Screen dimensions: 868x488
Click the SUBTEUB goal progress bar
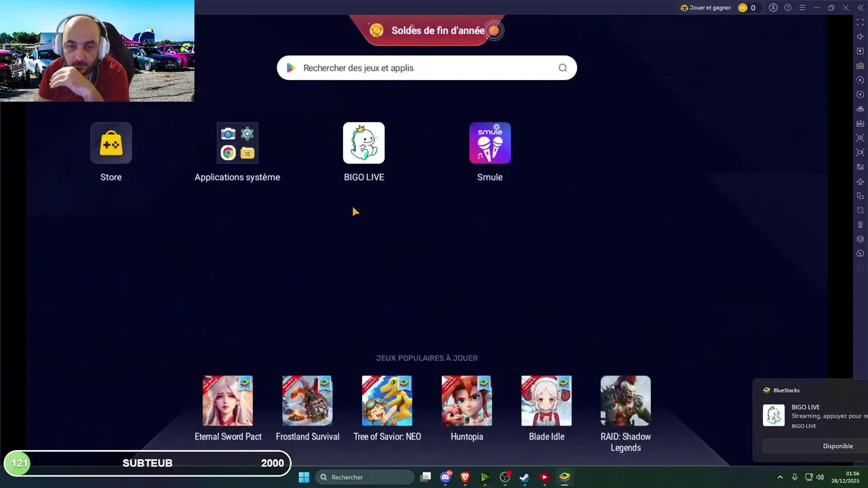[148, 464]
